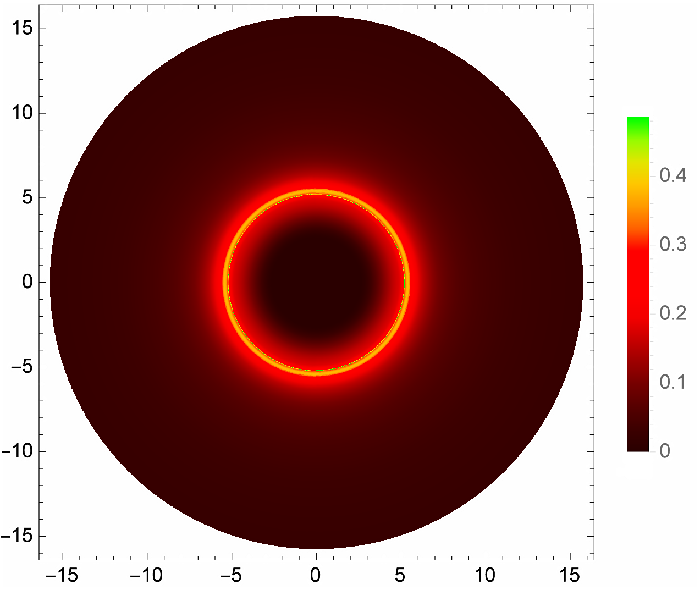Click the vertical axis tick label 0
The height and width of the screenshot is (590, 700).
point(27,283)
